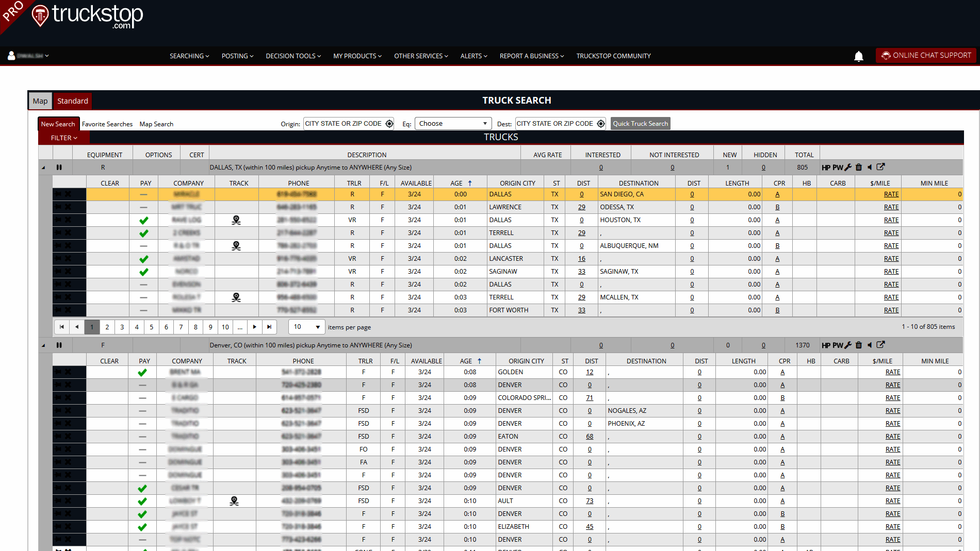980x551 pixels.
Task: Pause the Dallas TX search refresh
Action: click(59, 168)
